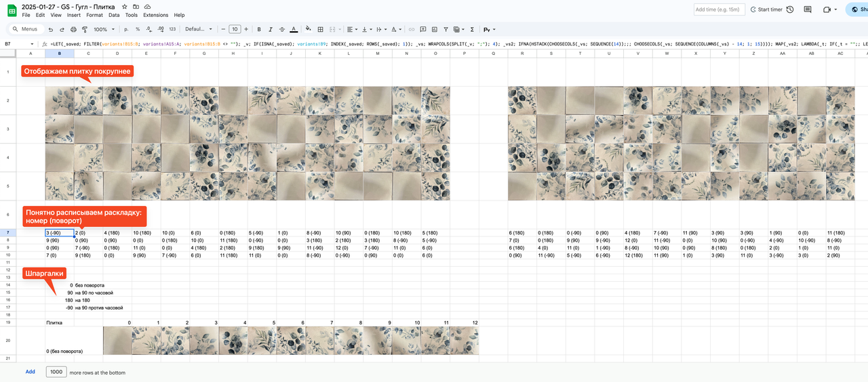Open the horizontal align dropdown
The image size is (868, 382).
pos(352,29)
